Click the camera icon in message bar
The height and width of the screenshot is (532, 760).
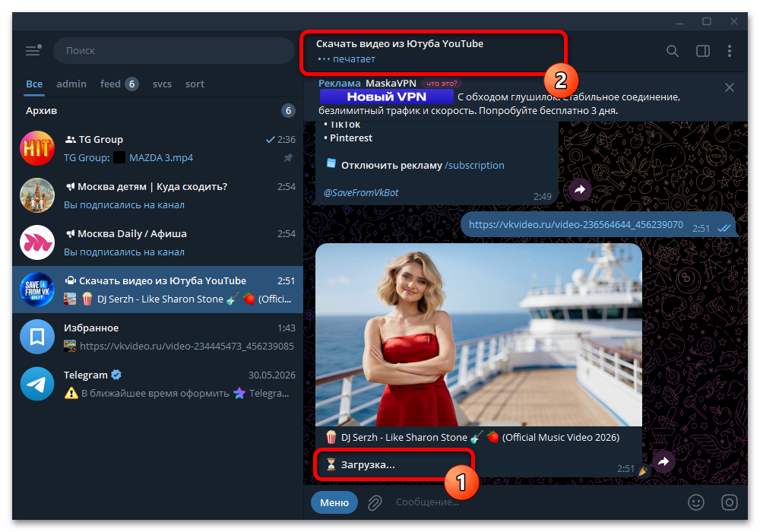pos(730,502)
